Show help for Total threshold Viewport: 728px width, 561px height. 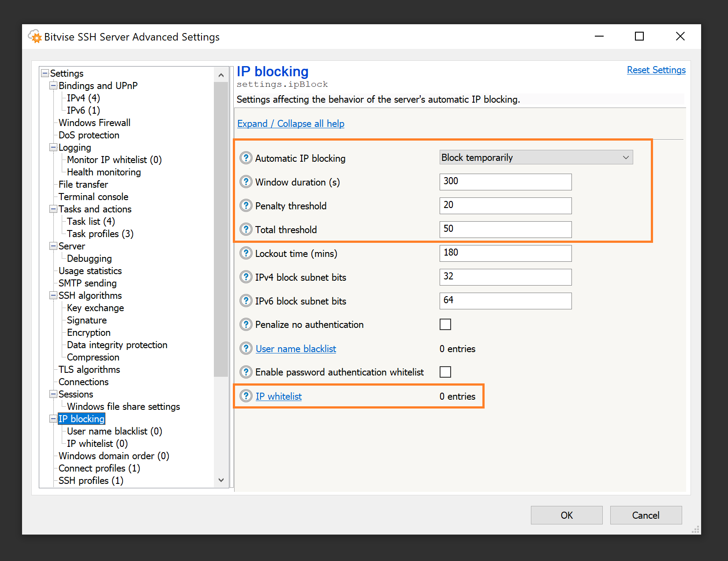(x=246, y=229)
